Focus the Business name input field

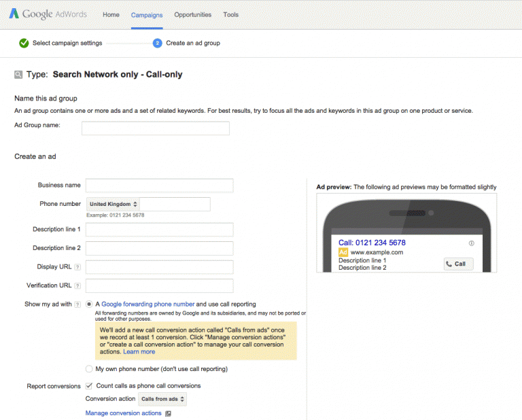pos(159,186)
